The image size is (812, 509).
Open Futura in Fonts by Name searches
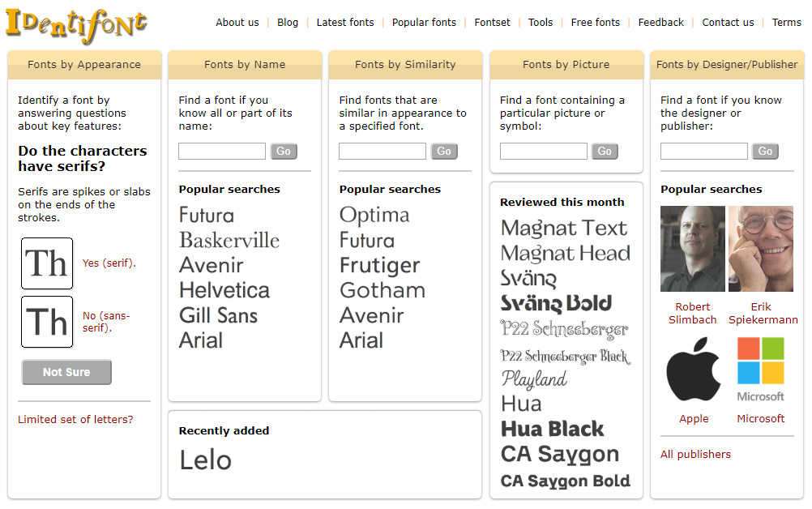coord(207,215)
